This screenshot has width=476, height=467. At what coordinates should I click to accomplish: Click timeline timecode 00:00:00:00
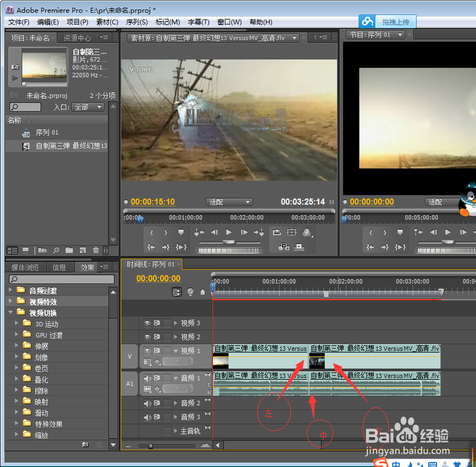pyautogui.click(x=158, y=279)
